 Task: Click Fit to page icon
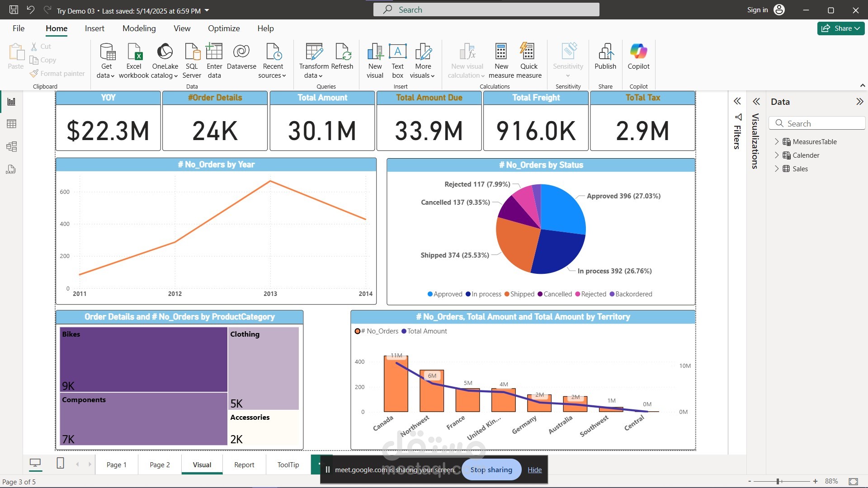tap(853, 481)
